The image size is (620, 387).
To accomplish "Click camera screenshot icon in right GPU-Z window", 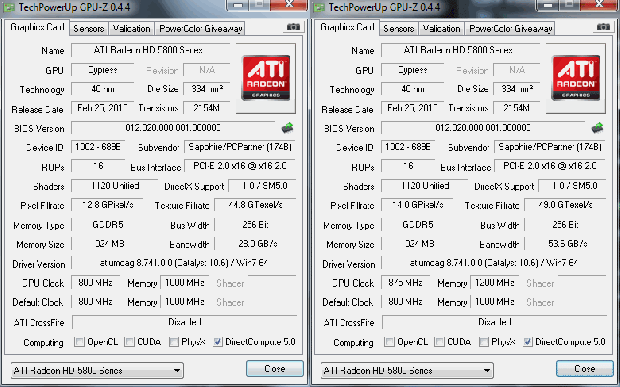I will pyautogui.click(x=603, y=27).
